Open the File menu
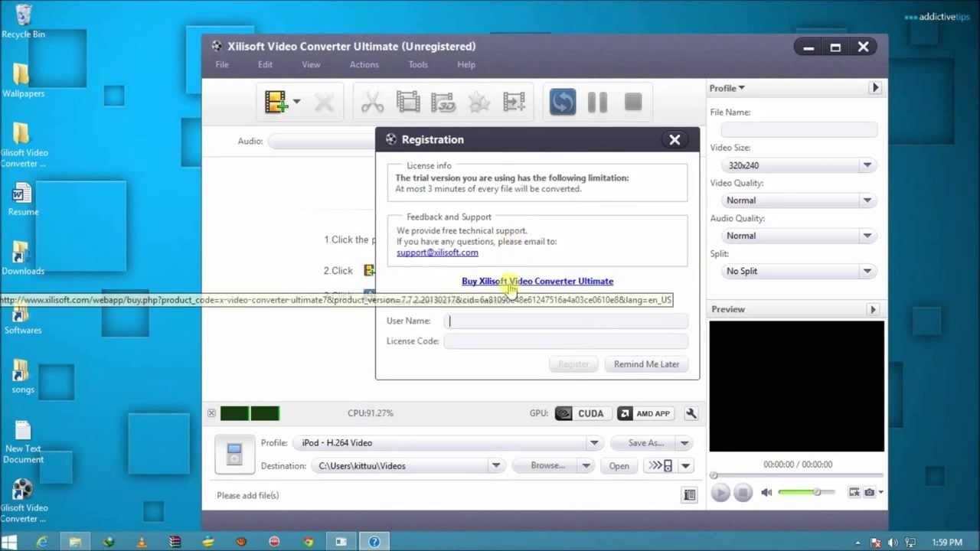980x551 pixels. (222, 65)
